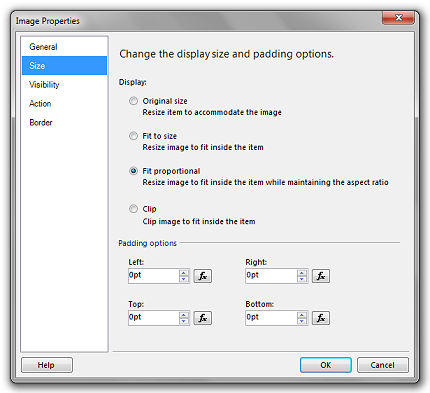430x393 pixels.
Task: Go to the Visibility page
Action: (64, 85)
